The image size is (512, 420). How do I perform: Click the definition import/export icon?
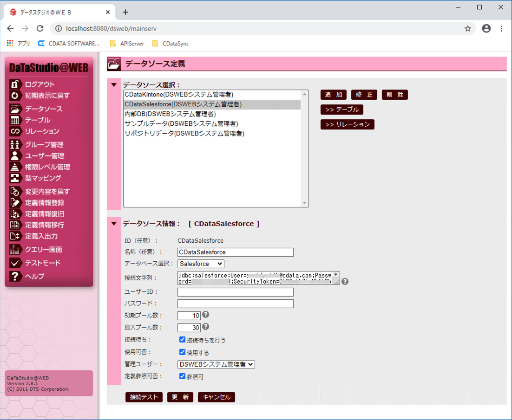[15, 236]
